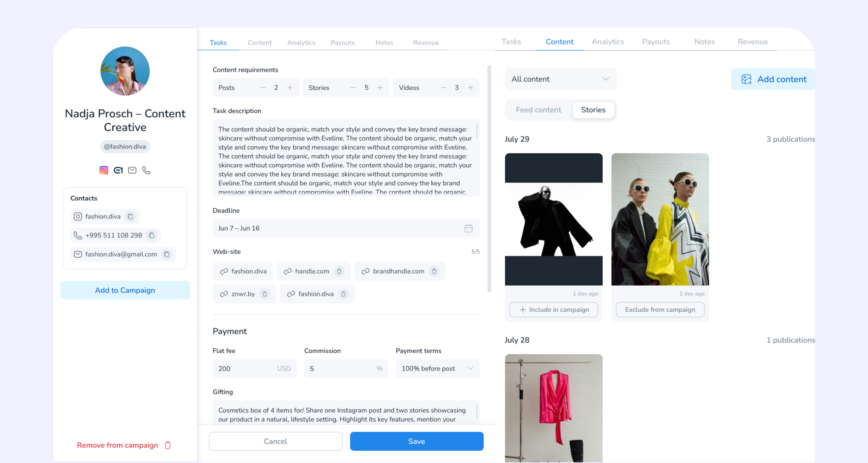This screenshot has height=463, width=868.
Task: Increase the Posts count with plus
Action: (290, 88)
